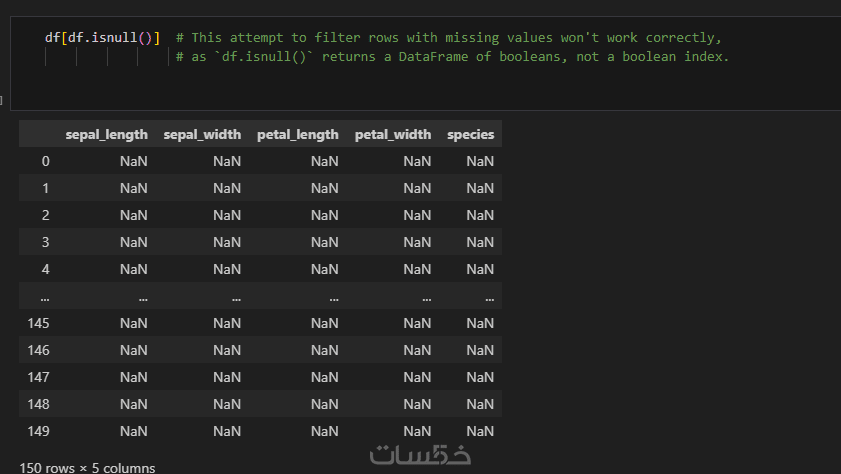This screenshot has height=474, width=841.
Task: Select the sepal_length column header
Action: pyautogui.click(x=106, y=134)
